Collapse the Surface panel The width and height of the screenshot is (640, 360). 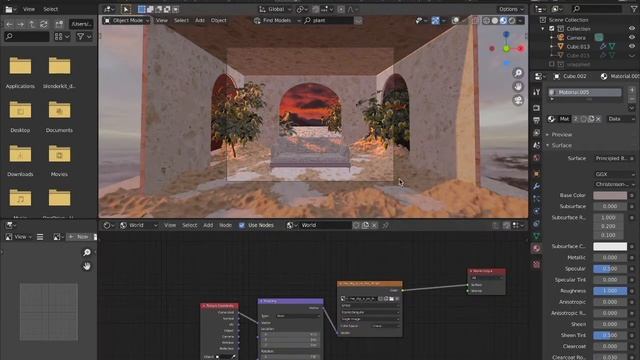[562, 146]
